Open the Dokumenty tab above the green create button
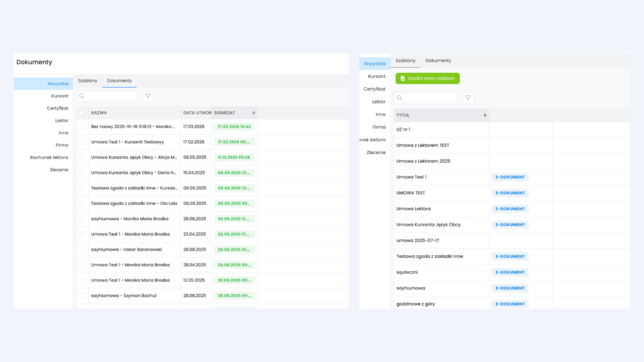 (438, 60)
